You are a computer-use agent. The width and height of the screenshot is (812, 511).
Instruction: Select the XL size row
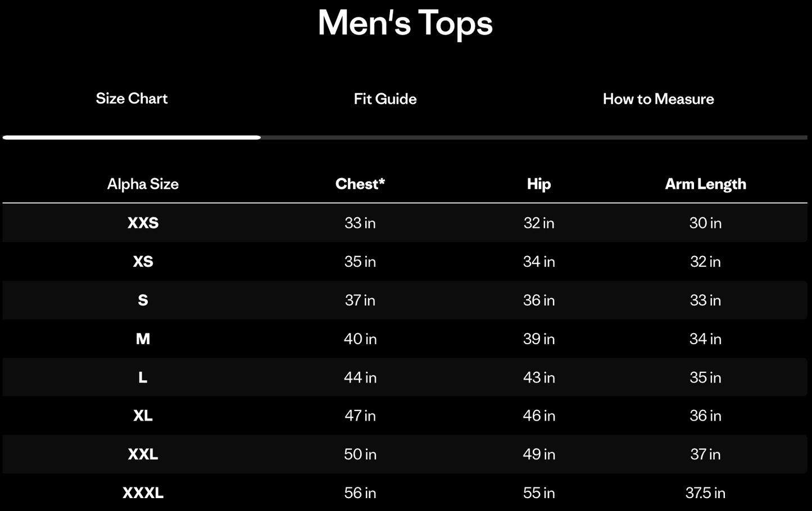(x=143, y=416)
